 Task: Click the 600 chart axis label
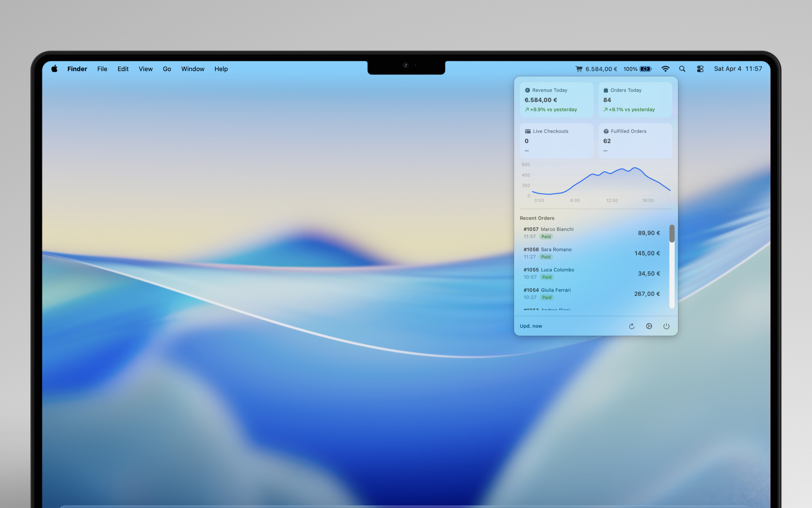pos(526,164)
